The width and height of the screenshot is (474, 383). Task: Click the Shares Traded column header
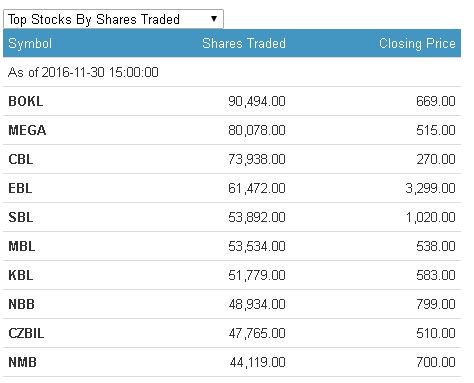point(244,43)
